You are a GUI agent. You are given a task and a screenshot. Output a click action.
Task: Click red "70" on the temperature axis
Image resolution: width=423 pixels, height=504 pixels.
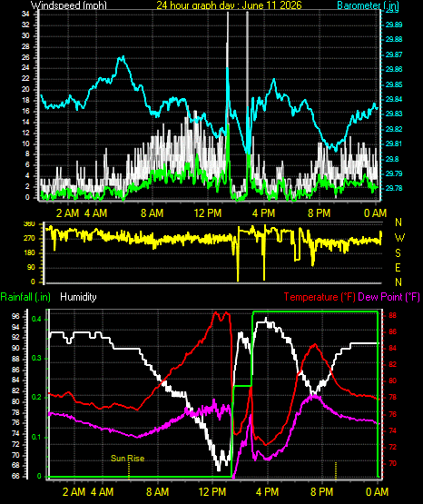tap(392, 464)
